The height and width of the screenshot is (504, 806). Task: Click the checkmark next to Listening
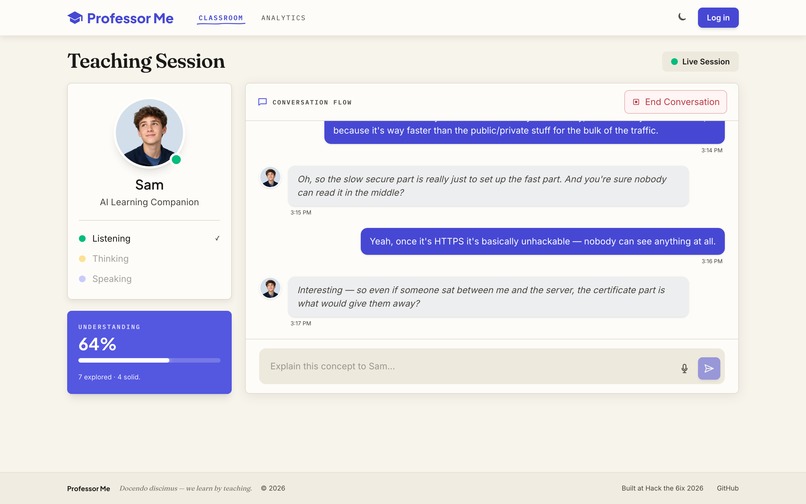click(x=217, y=239)
